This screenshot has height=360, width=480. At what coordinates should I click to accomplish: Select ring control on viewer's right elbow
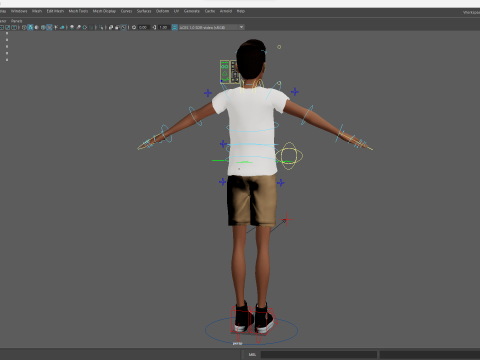tap(307, 115)
